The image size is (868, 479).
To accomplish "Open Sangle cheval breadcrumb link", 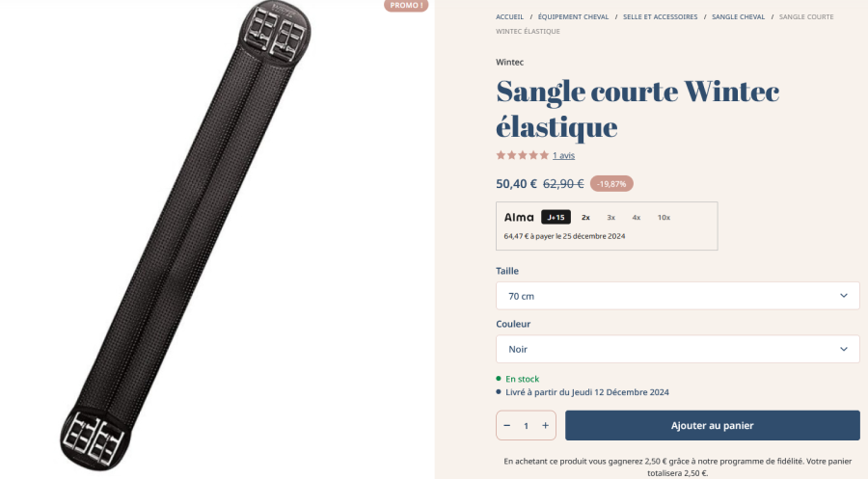I will point(739,17).
